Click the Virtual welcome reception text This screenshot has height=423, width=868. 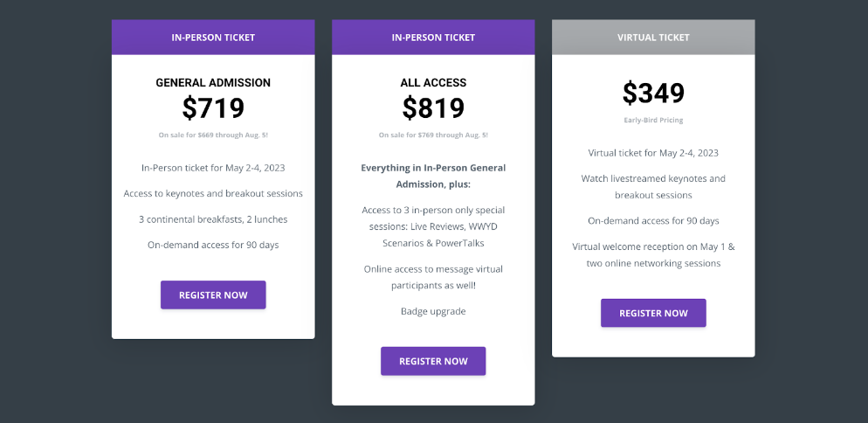point(653,254)
